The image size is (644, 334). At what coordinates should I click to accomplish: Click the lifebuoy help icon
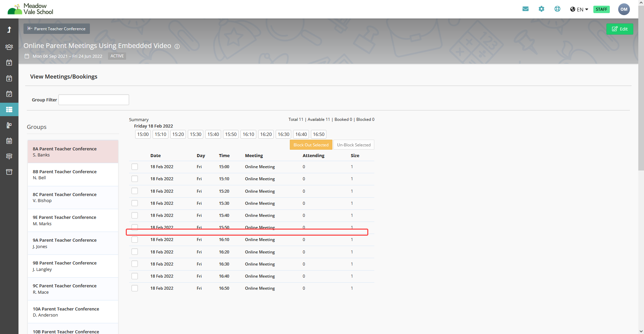[x=557, y=9]
